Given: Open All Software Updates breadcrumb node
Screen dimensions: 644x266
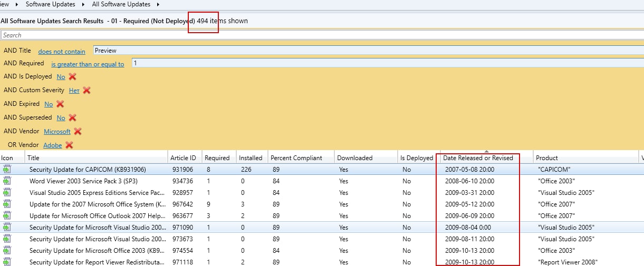Looking at the screenshot, I should 121,4.
